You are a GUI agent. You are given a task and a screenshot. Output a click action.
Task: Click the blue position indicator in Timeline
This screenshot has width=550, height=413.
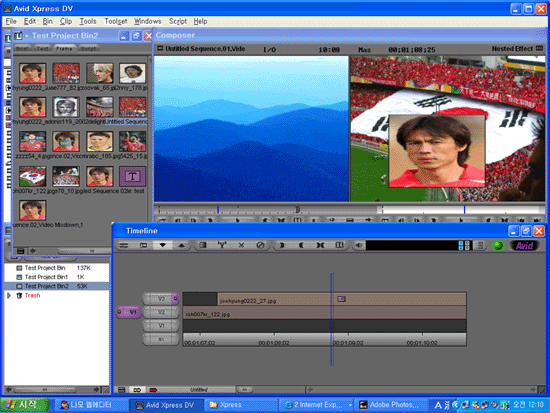coord(331,319)
